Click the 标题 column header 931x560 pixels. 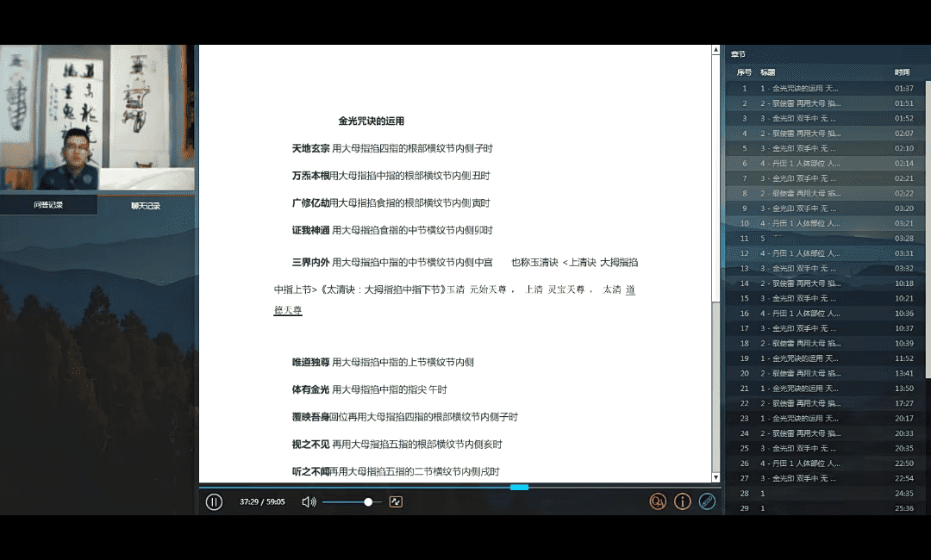point(767,72)
